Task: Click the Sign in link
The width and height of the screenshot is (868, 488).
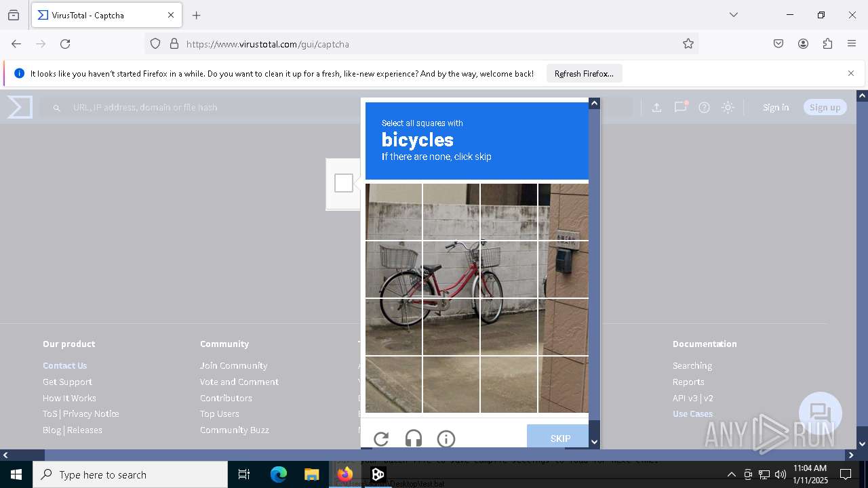Action: [x=776, y=107]
